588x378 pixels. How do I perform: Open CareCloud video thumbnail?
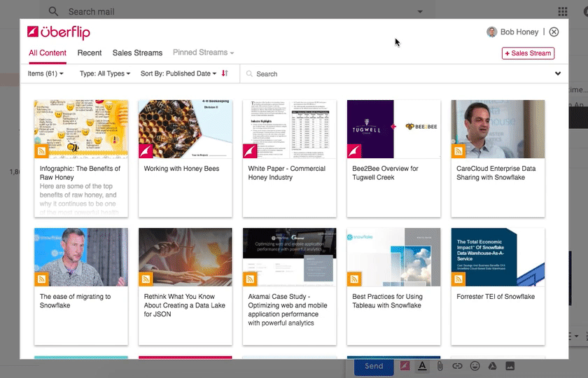(x=498, y=129)
